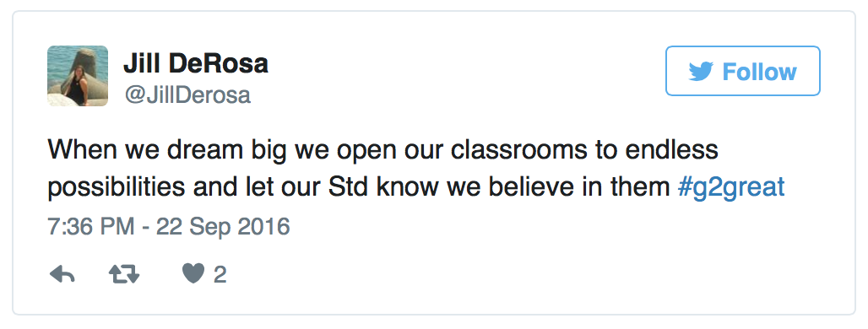This screenshot has width=868, height=329.
Task: Select the 22 Sep 2016 date text
Action: coord(223,227)
